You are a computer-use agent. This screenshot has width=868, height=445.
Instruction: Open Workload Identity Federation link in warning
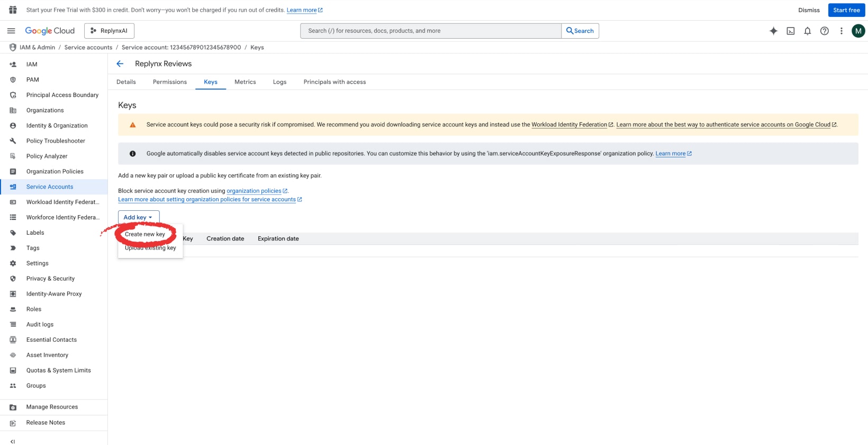pyautogui.click(x=572, y=124)
